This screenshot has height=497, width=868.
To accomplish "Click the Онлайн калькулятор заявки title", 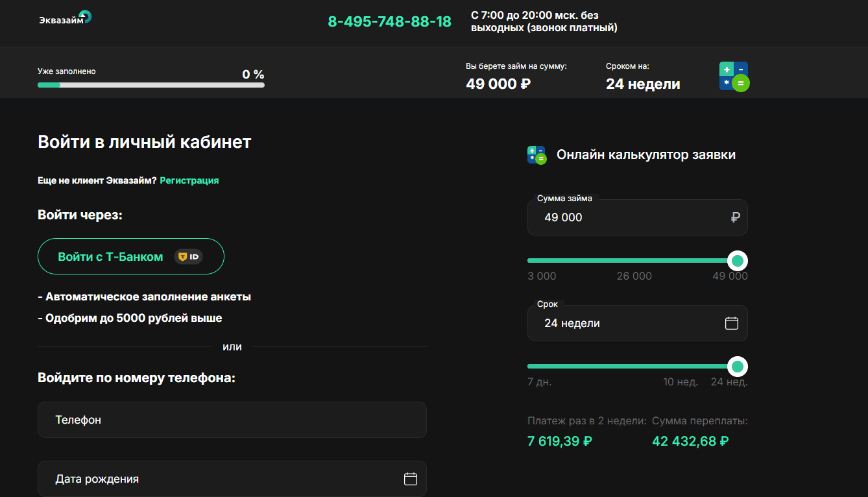I will click(x=646, y=155).
